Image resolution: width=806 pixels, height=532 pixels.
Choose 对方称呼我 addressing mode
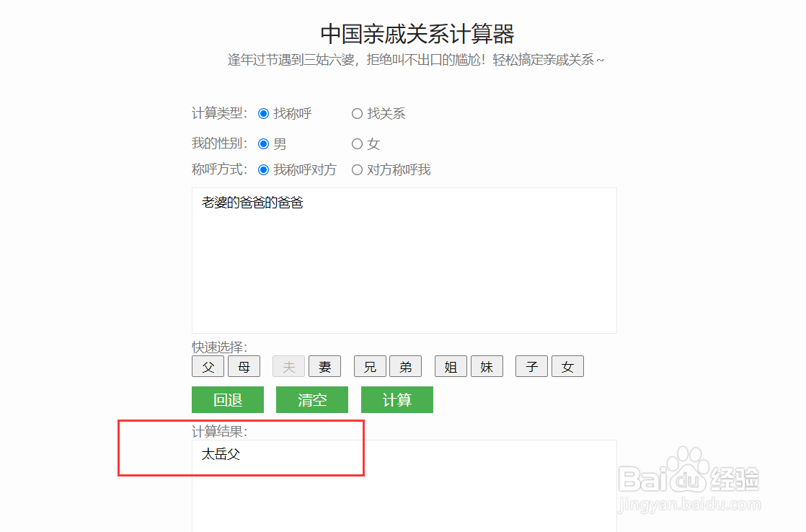coord(358,169)
